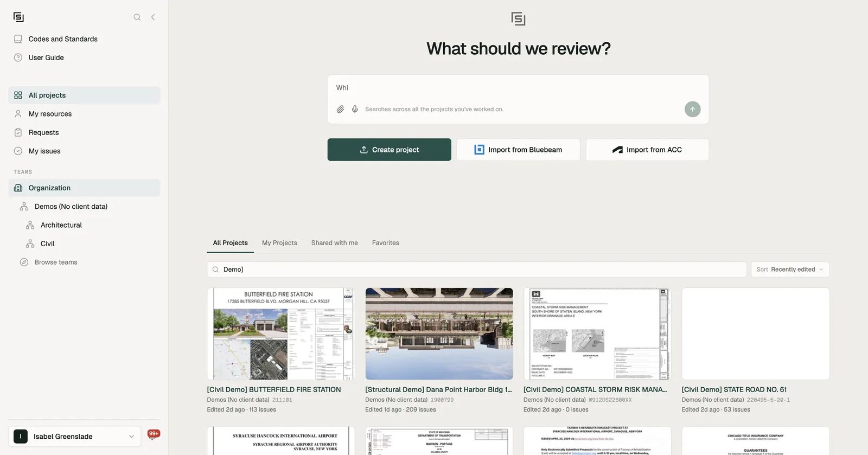The width and height of the screenshot is (868, 455).
Task: Click the Create project button
Action: (389, 150)
